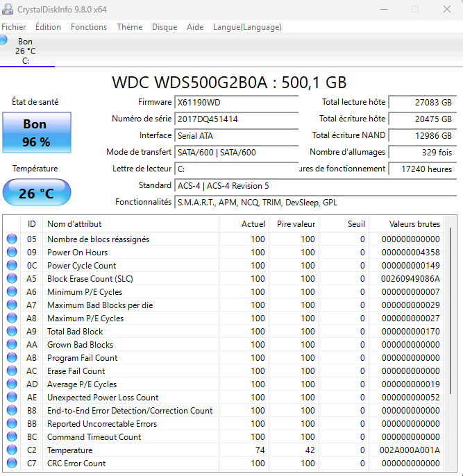Viewport: 463px width, 476px height.
Task: Click the Actuel column header
Action: click(x=244, y=224)
